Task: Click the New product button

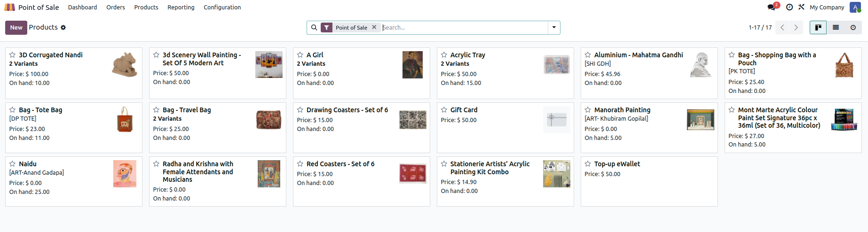Action: click(16, 27)
